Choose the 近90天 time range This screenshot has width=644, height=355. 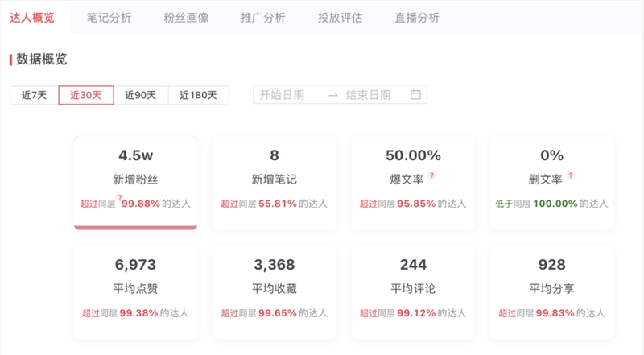[141, 95]
